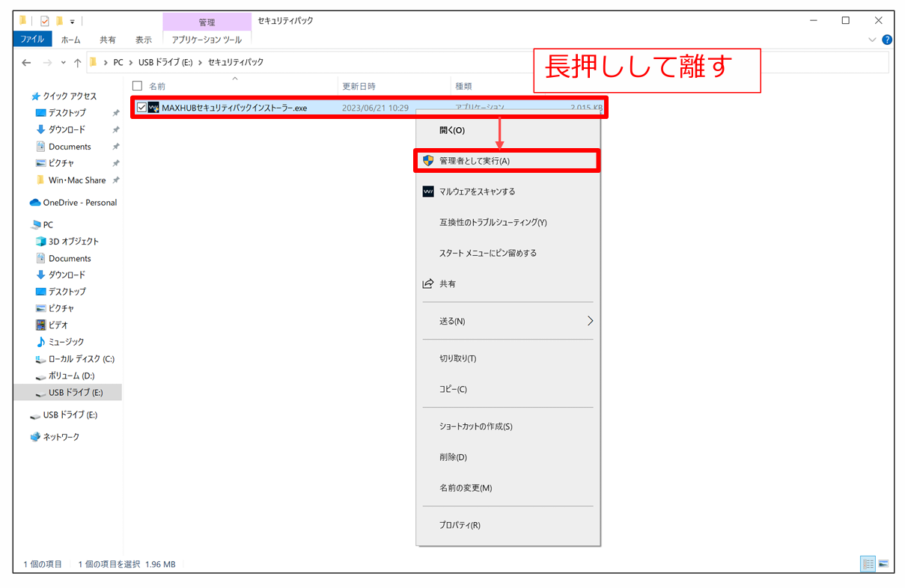Open ピクチャ under PC
905x588 pixels.
[x=61, y=308]
